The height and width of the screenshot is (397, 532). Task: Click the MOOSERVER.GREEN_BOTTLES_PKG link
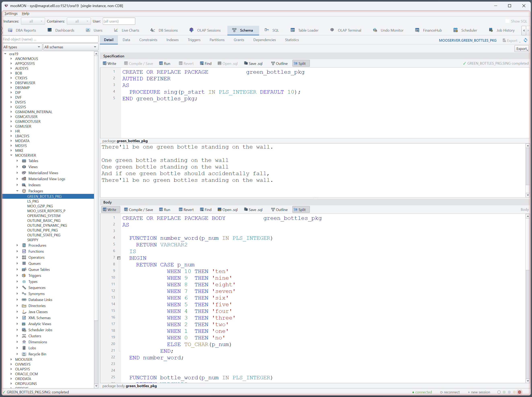tap(468, 40)
